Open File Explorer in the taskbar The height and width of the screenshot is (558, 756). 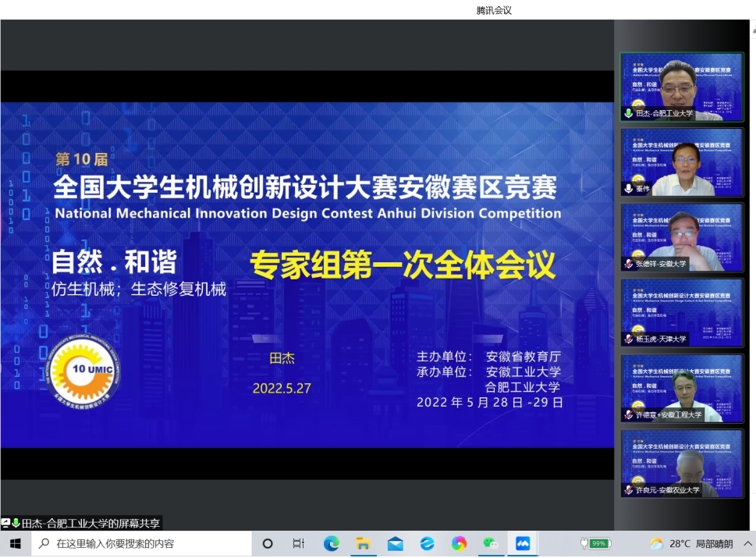tap(363, 543)
